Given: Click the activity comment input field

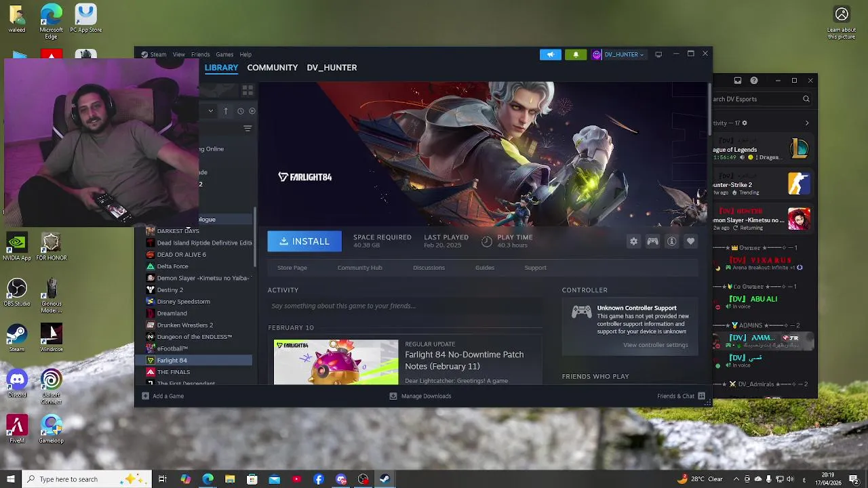Looking at the screenshot, I should 405,306.
